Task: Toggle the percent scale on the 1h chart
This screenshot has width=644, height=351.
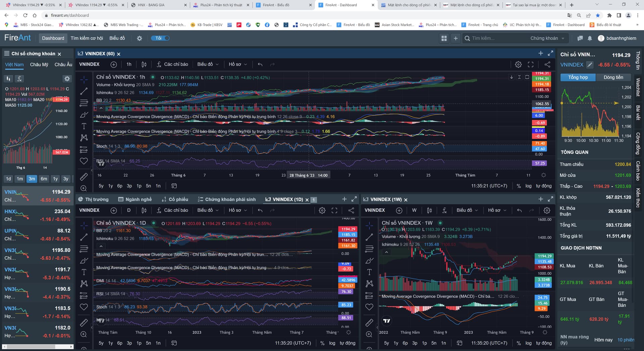Action: point(519,186)
